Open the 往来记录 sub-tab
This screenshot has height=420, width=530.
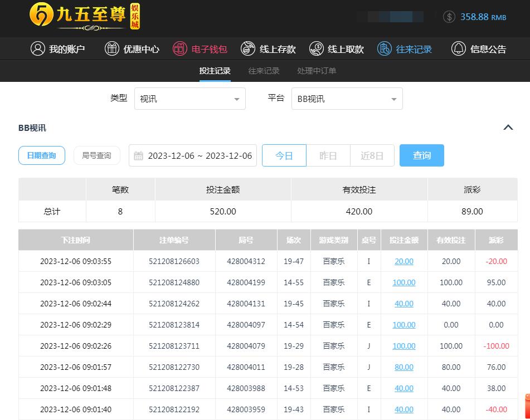(x=264, y=71)
